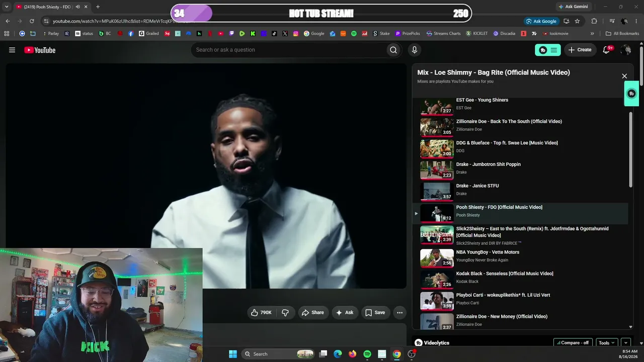This screenshot has width=644, height=362.
Task: Click the playlist panel scrollbar
Action: [x=631, y=151]
